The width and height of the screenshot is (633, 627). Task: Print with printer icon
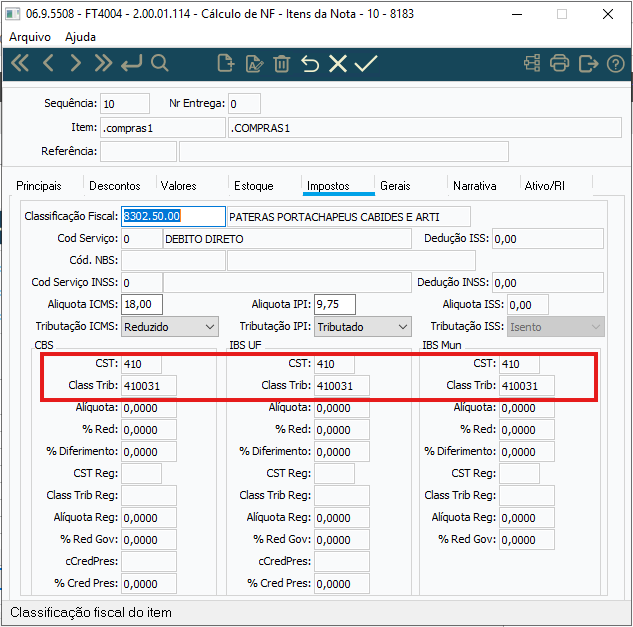click(x=560, y=63)
